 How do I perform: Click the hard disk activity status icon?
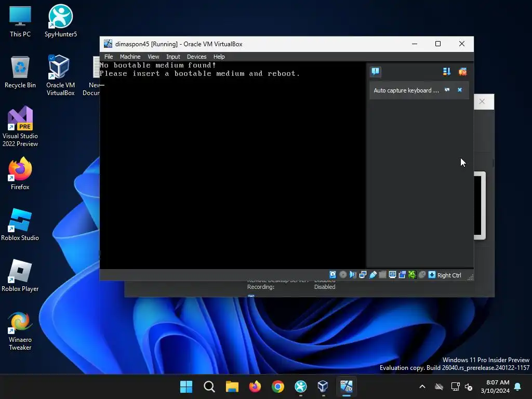click(333, 274)
